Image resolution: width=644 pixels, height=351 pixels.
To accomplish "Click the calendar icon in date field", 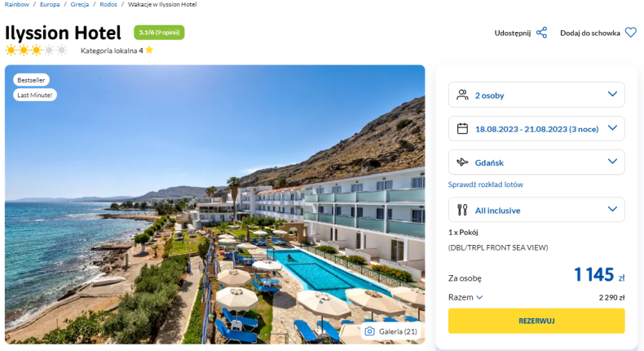I will point(462,129).
